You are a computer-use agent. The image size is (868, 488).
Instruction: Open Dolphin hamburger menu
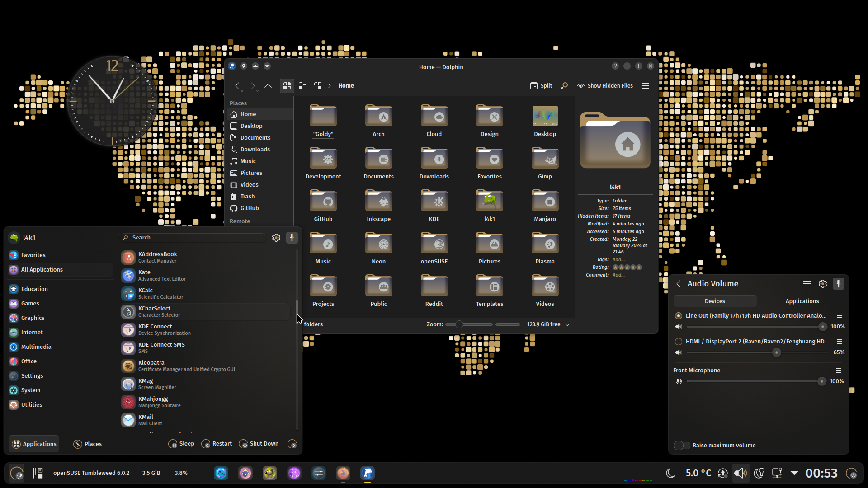coord(645,86)
